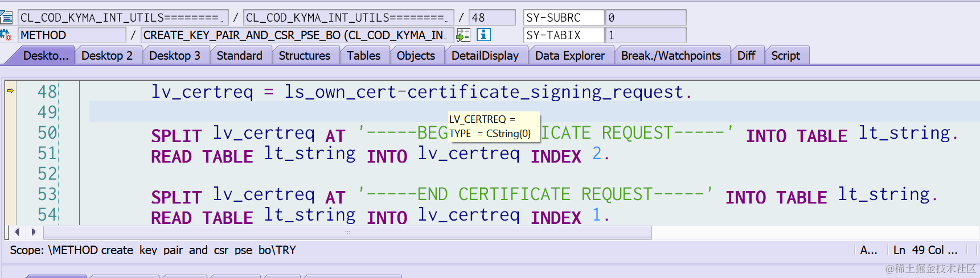This screenshot has height=278, width=980.
Task: Click ls_own_cert-certificate_signing_request on line 48
Action: [484, 92]
